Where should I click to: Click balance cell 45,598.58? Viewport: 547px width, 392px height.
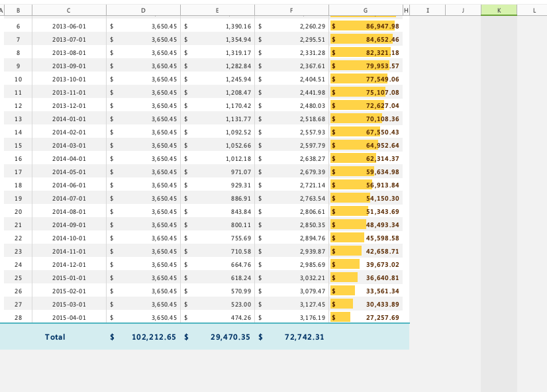(x=366, y=238)
